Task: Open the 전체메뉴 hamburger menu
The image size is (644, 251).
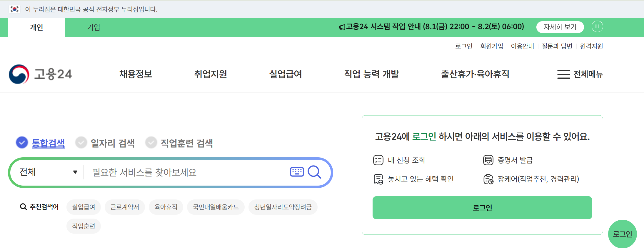Action: click(563, 75)
